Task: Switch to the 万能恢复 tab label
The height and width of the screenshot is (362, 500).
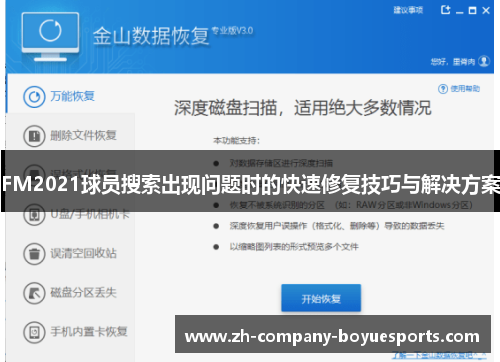Action: pos(72,96)
